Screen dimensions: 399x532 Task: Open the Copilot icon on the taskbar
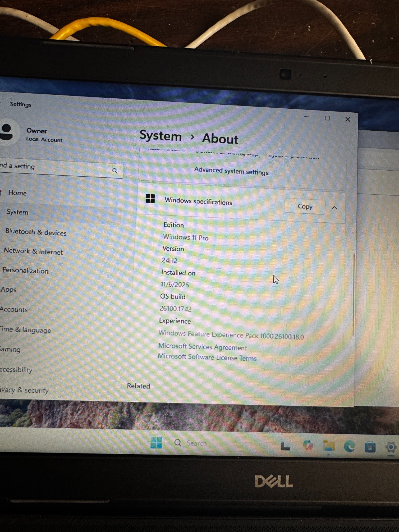click(308, 445)
